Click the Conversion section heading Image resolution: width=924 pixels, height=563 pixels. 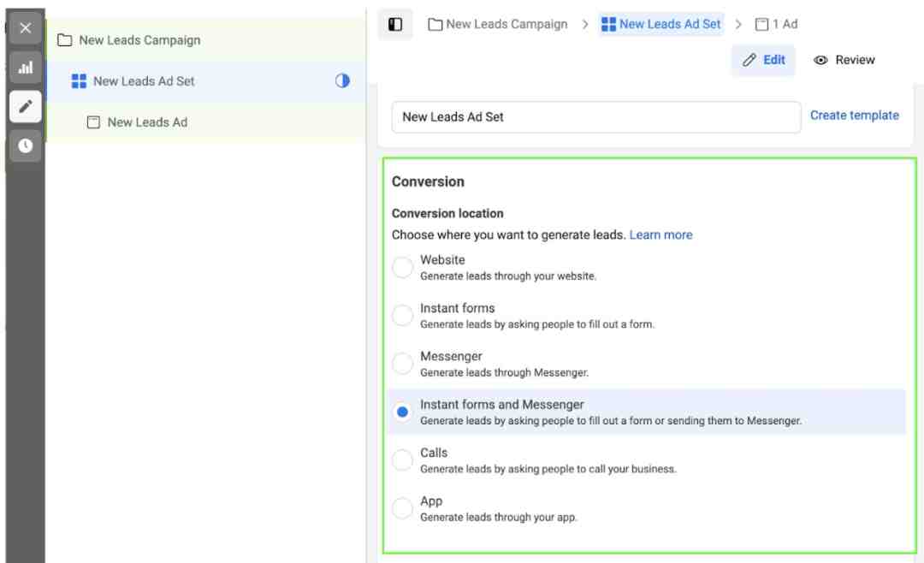428,181
